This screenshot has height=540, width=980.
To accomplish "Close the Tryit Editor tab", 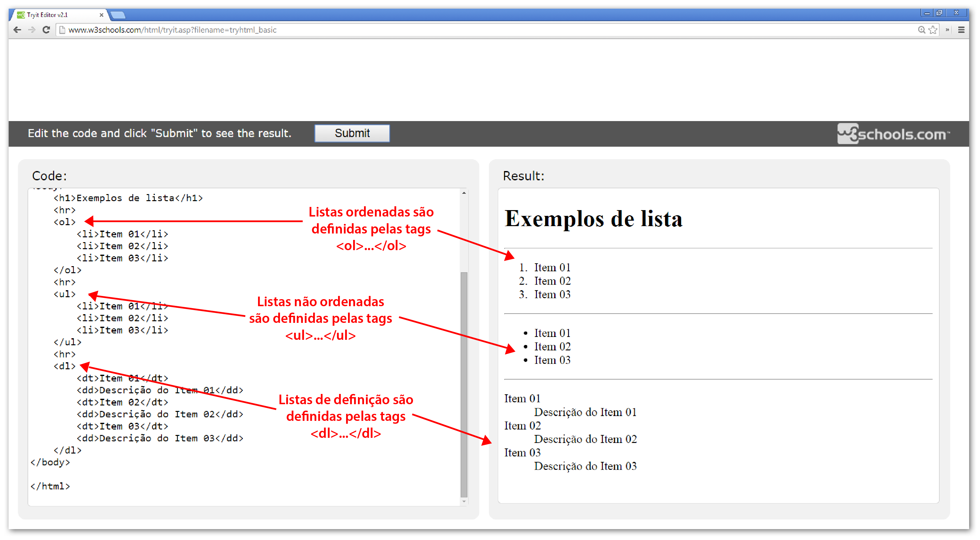I will (x=101, y=15).
